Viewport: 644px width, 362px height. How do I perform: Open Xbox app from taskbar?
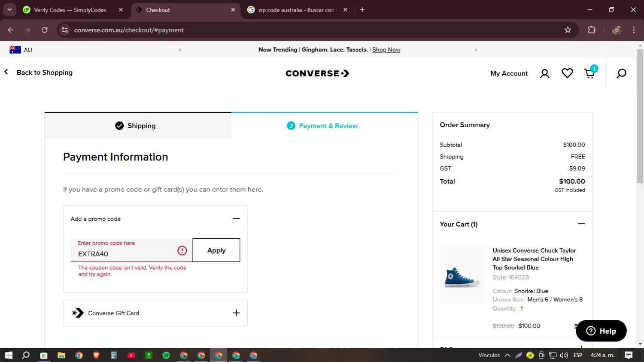pos(149,355)
